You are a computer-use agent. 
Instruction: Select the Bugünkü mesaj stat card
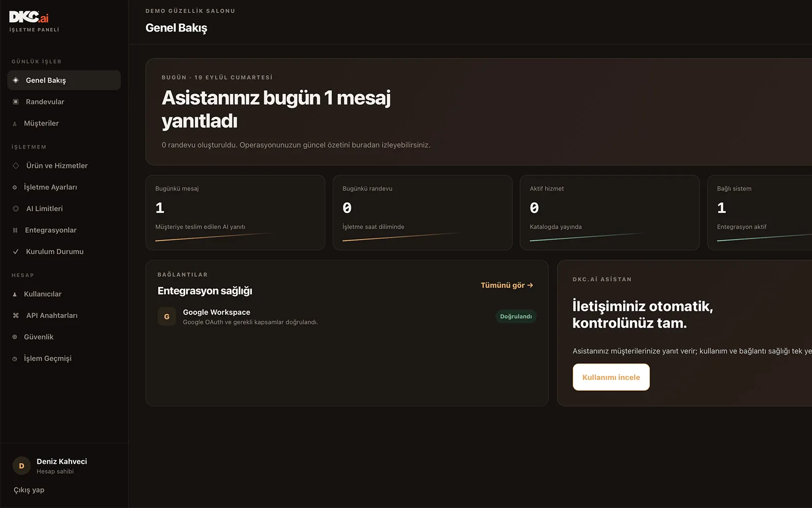point(235,213)
